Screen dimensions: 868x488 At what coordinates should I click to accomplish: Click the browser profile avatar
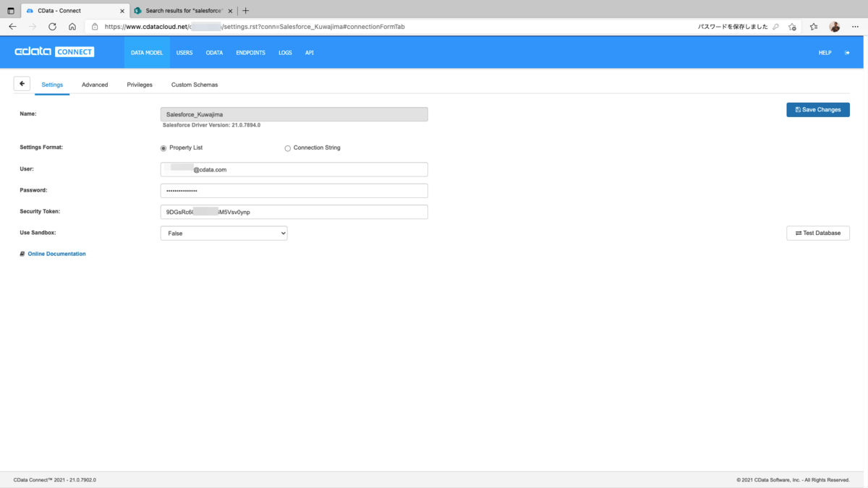pos(835,27)
